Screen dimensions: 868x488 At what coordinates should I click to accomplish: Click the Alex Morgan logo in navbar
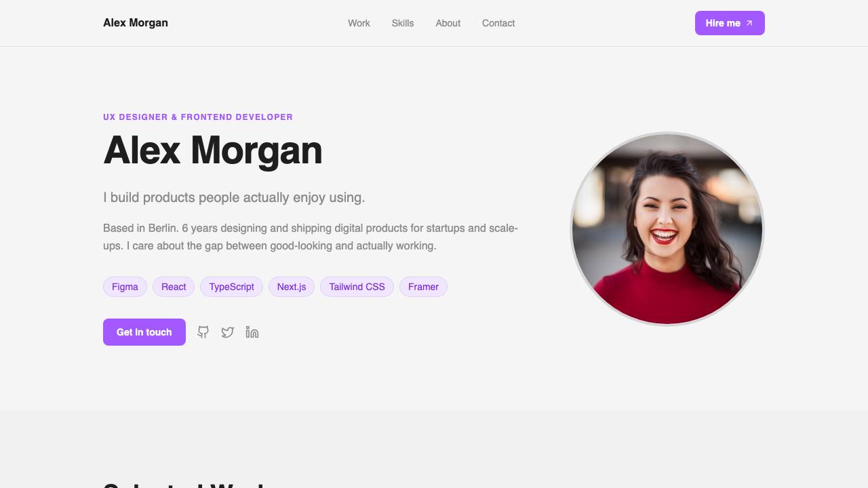click(136, 23)
